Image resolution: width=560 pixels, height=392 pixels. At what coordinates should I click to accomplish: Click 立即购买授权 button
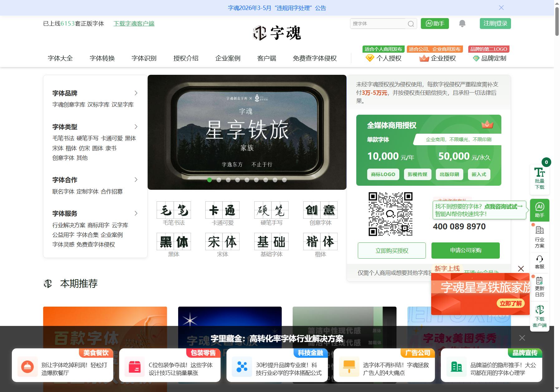[392, 251]
